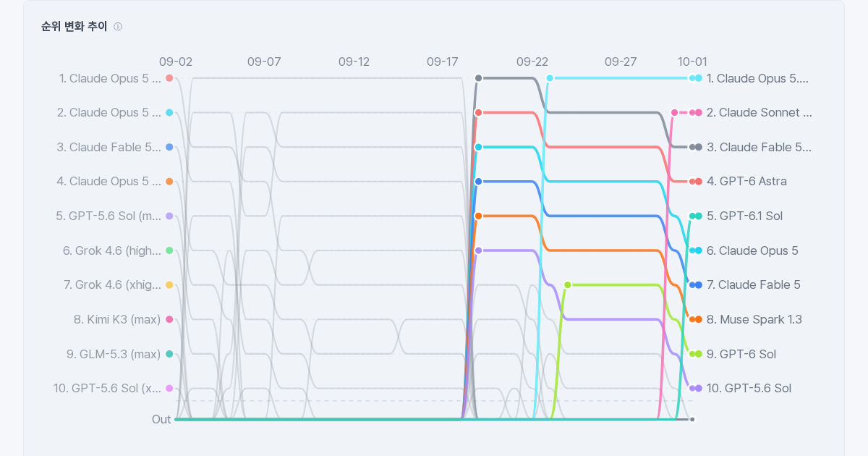Select the 순위 변화 추이 chart title

click(x=75, y=27)
